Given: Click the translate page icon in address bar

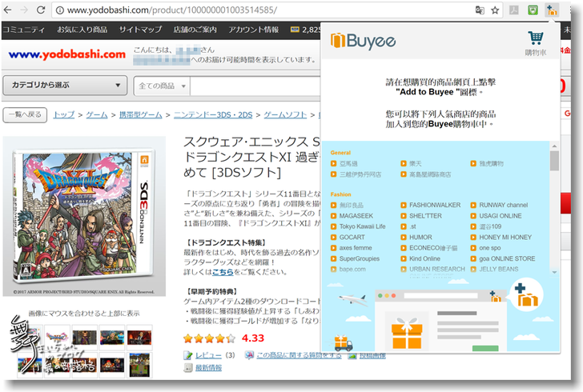Looking at the screenshot, I should (480, 10).
